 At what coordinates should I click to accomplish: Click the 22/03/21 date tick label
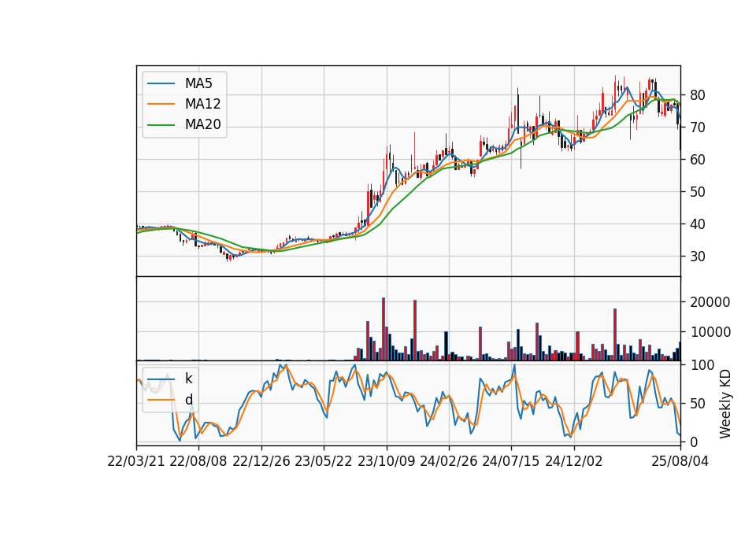coord(136,461)
